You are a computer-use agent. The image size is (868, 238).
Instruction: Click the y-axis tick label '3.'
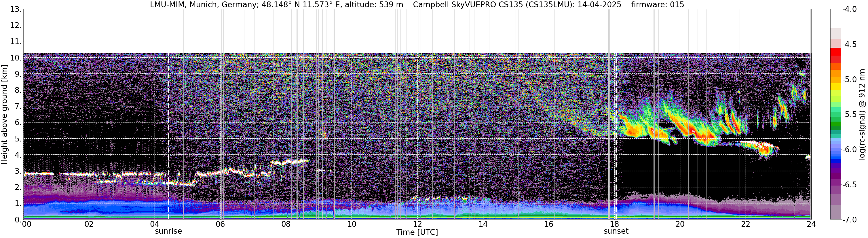point(18,171)
